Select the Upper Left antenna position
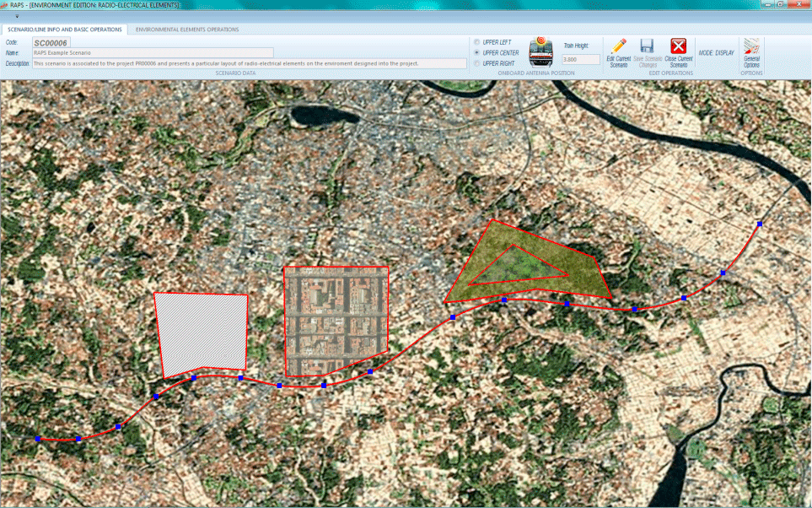Viewport: 812px width, 508px height. 478,41
